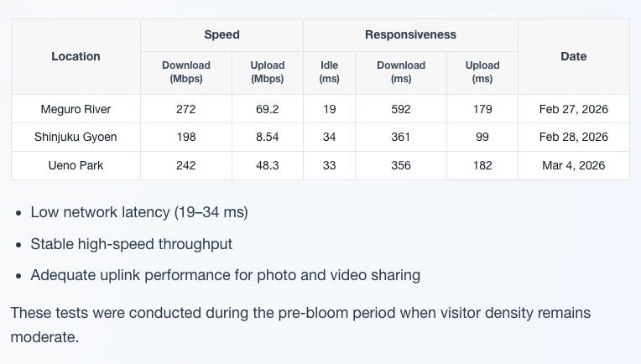Click the Location column header
This screenshot has height=364, width=641.
tap(76, 56)
